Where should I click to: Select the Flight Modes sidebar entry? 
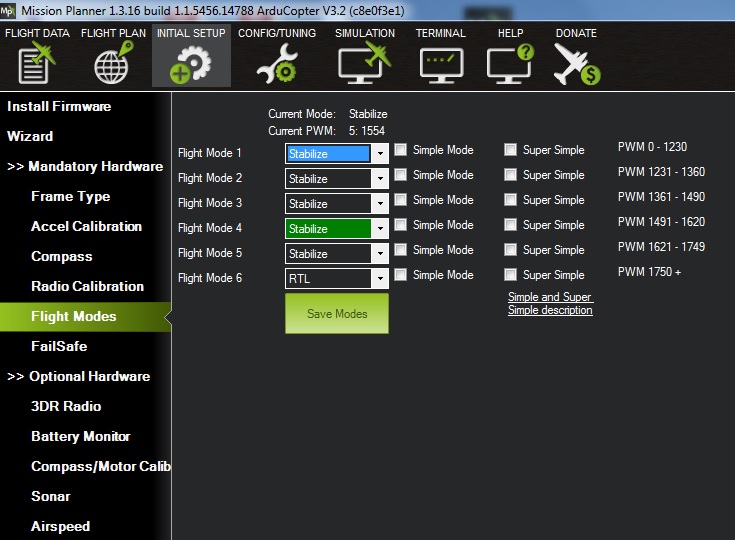[x=85, y=316]
